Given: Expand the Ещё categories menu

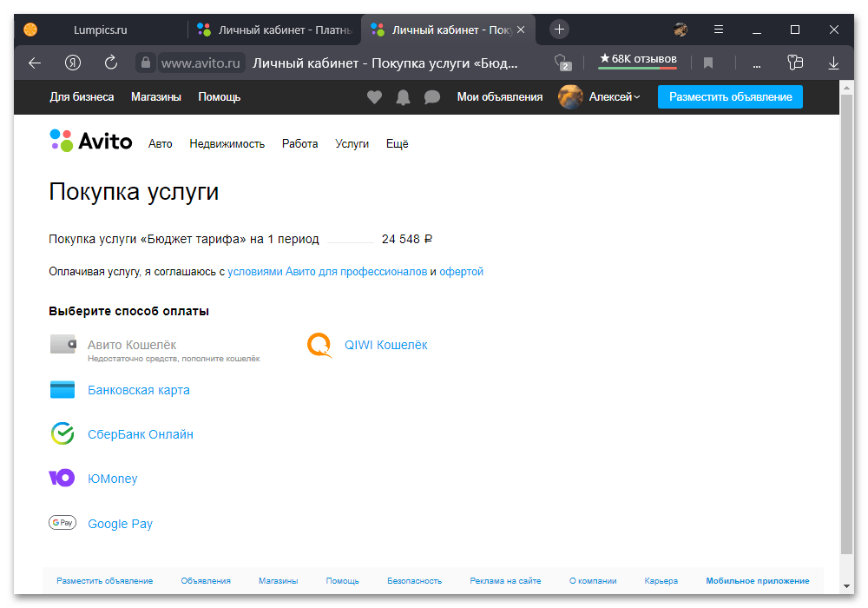Looking at the screenshot, I should click(397, 144).
